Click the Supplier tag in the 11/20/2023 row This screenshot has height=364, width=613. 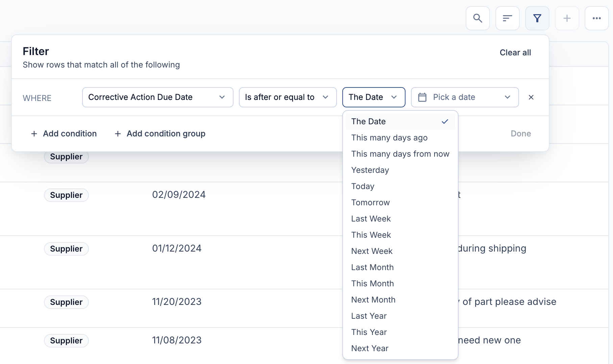point(66,302)
